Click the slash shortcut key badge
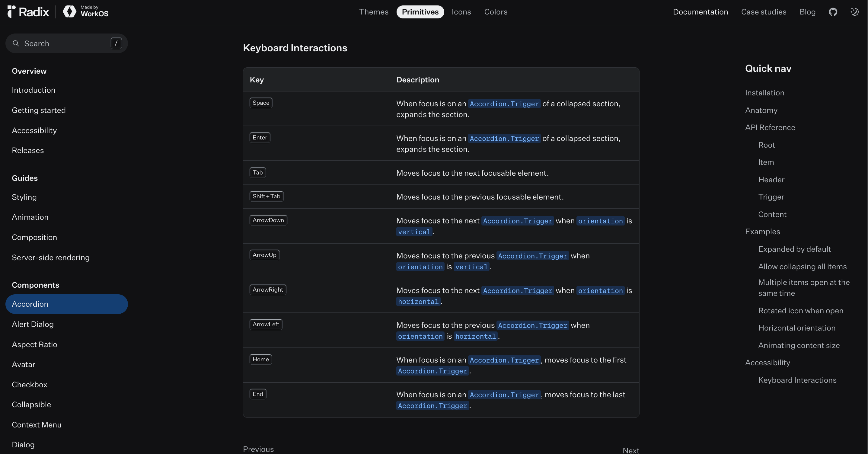Viewport: 868px width, 454px height. pyautogui.click(x=116, y=43)
